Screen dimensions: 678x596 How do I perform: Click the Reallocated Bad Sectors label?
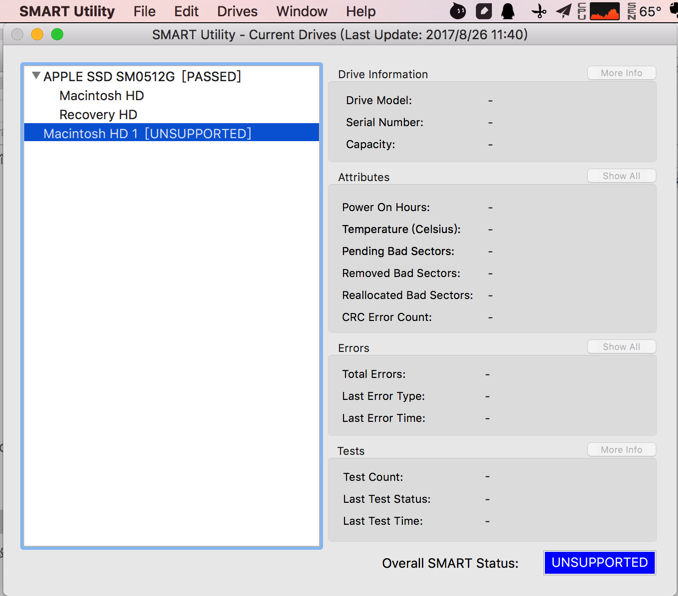click(407, 295)
